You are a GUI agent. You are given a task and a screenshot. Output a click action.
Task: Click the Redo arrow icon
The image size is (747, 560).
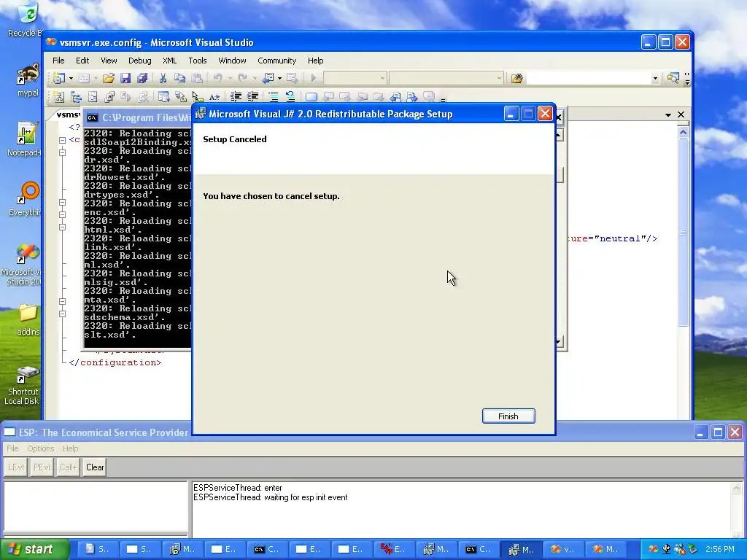242,78
